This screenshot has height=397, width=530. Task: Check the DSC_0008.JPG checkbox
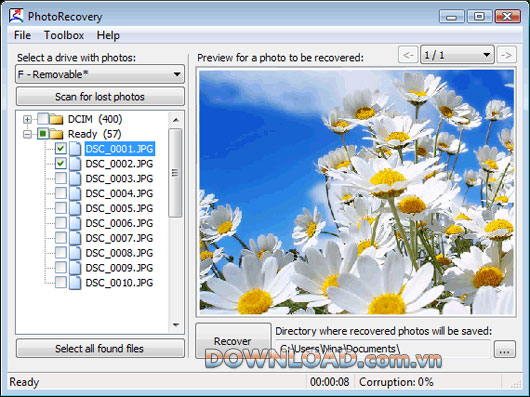[61, 253]
